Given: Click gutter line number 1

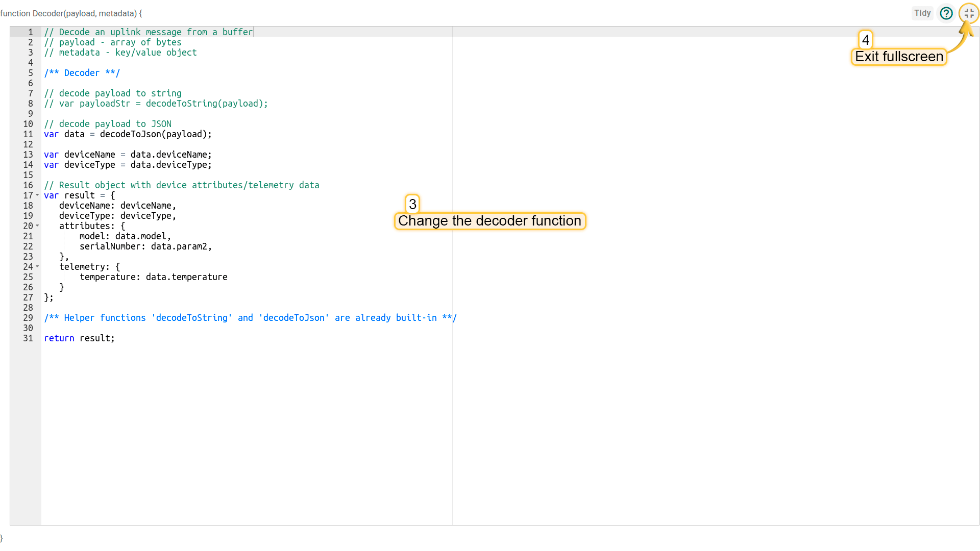Looking at the screenshot, I should [31, 32].
